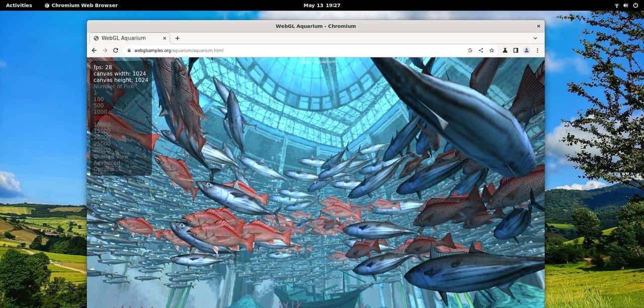Click the share icon in address bar

[x=481, y=50]
